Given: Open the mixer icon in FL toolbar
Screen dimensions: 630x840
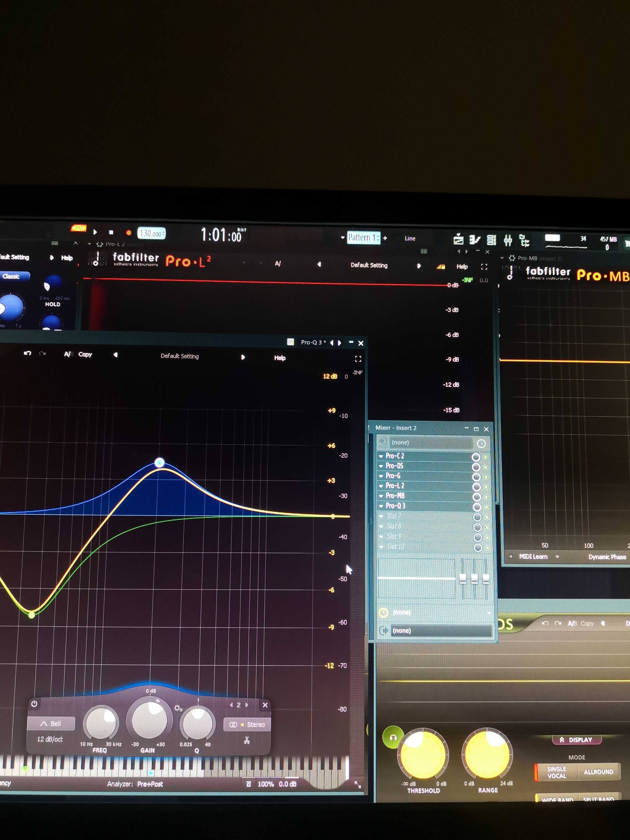Looking at the screenshot, I should click(508, 240).
